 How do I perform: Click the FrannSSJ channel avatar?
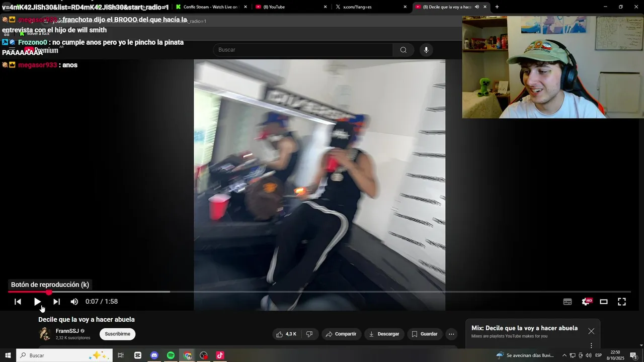[x=45, y=334]
